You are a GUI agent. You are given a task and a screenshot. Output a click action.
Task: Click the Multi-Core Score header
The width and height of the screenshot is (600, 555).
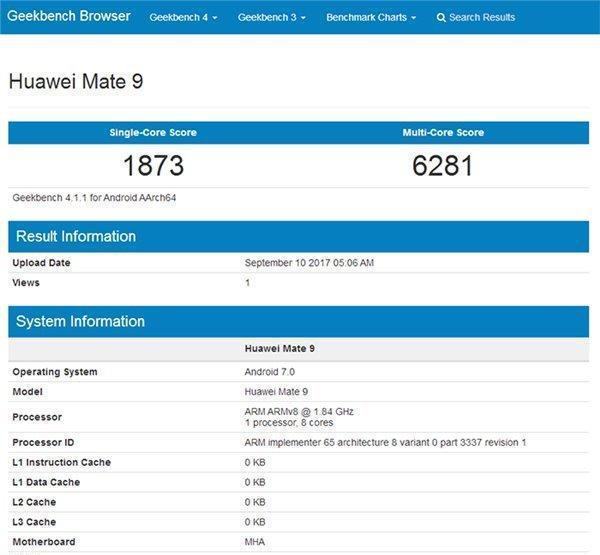click(x=443, y=132)
